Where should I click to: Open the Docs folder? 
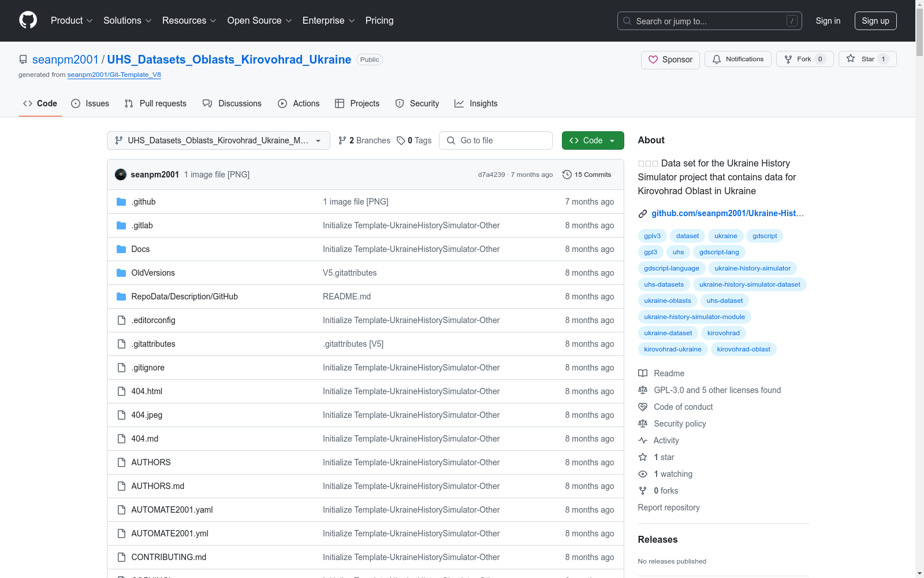tap(140, 249)
